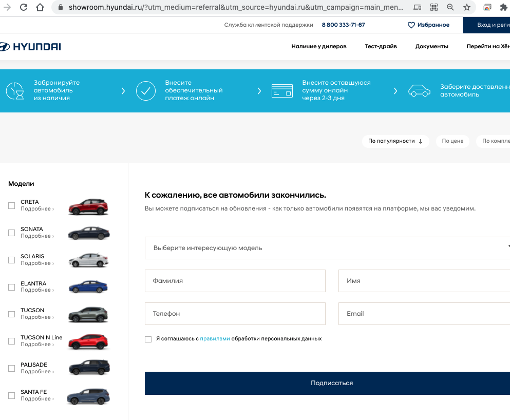
Task: Sort by По популярности
Action: pyautogui.click(x=395, y=141)
